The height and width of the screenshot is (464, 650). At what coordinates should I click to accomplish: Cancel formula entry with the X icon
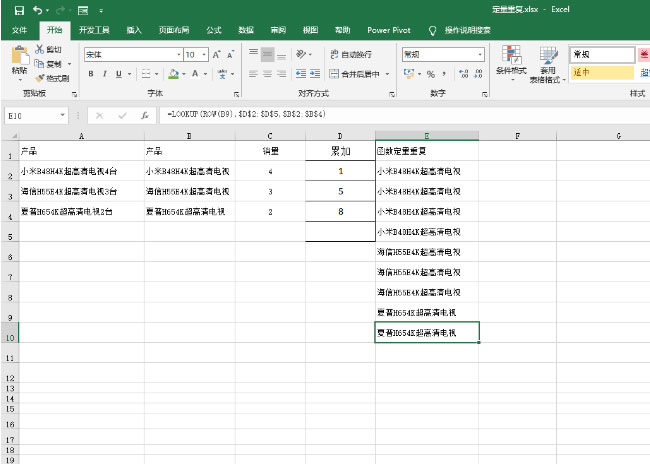pyautogui.click(x=99, y=116)
